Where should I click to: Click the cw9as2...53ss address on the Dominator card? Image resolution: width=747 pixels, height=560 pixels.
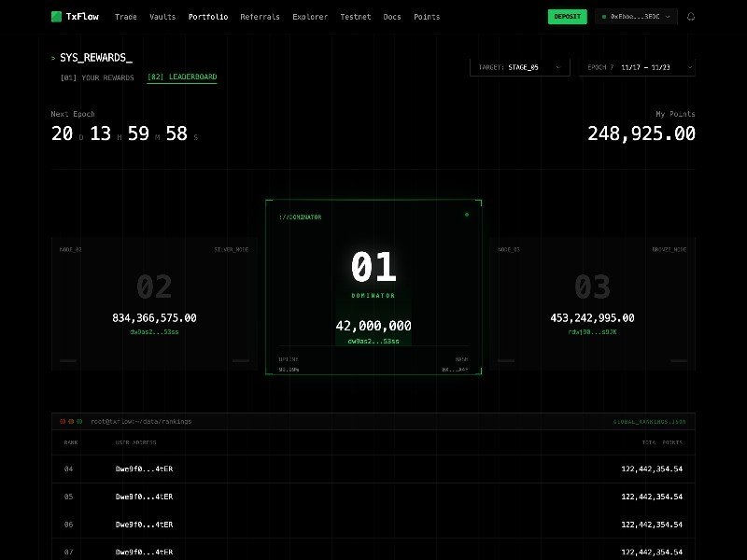(x=373, y=342)
